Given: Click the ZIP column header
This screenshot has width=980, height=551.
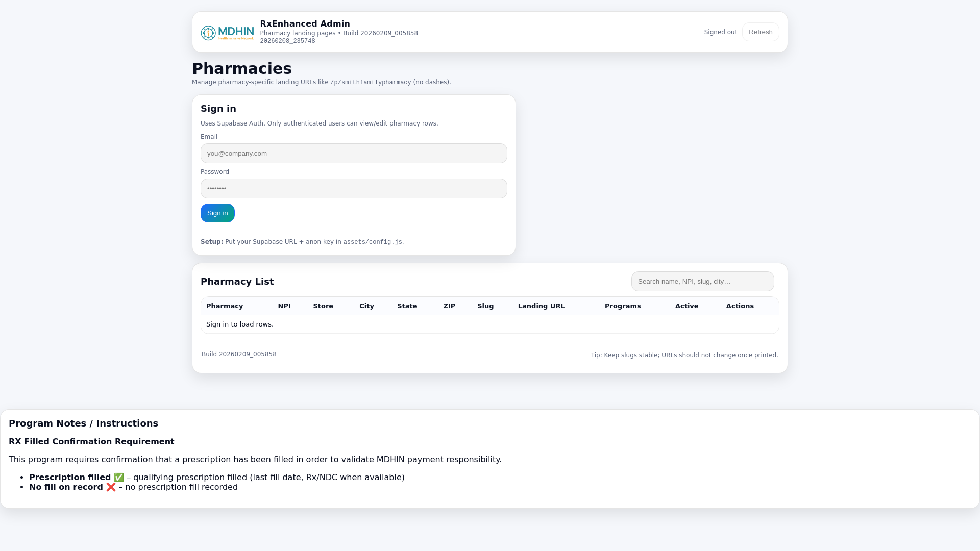Looking at the screenshot, I should pos(449,306).
